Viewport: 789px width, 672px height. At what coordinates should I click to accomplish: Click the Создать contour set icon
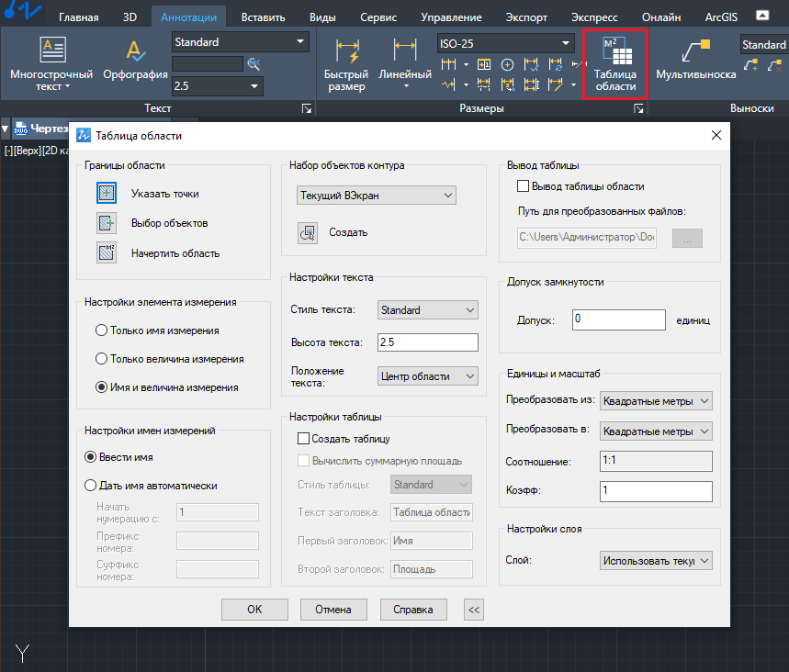click(x=308, y=232)
